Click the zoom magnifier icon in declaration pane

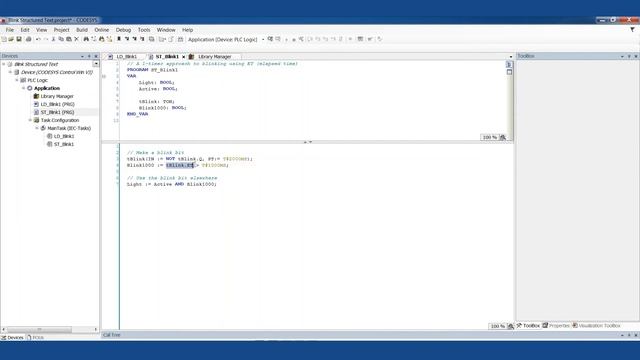(503, 137)
